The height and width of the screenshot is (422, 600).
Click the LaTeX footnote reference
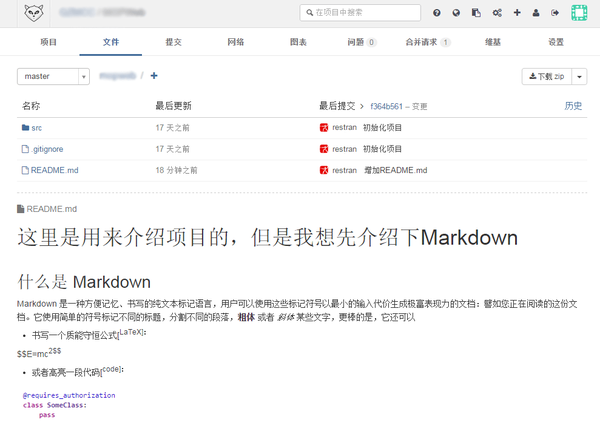(132, 332)
